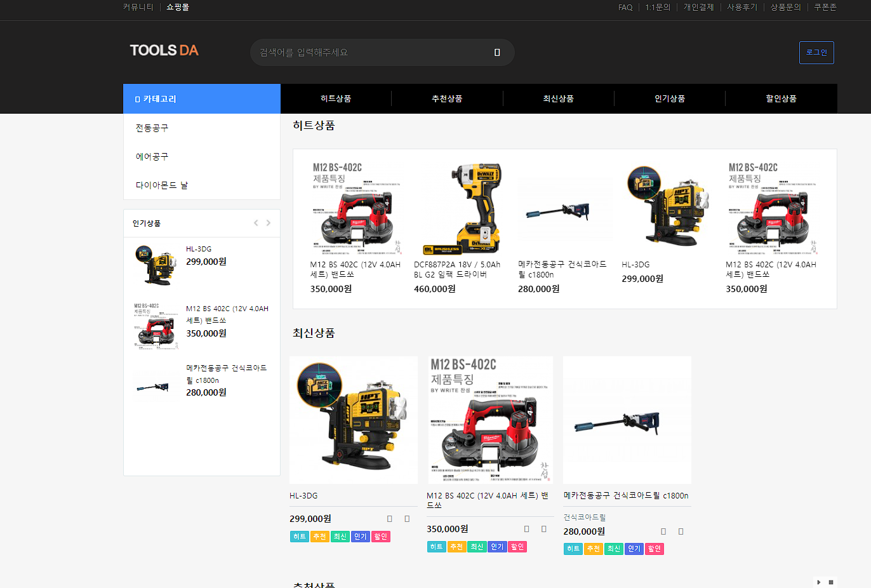The image size is (871, 588).
Task: Click the HL-3DG title in the sidebar
Action: pos(199,249)
